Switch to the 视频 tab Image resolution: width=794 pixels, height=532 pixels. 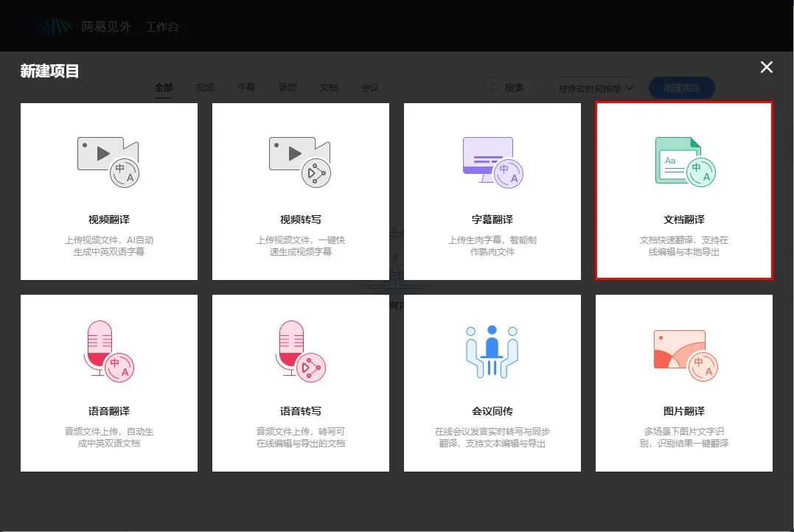205,88
